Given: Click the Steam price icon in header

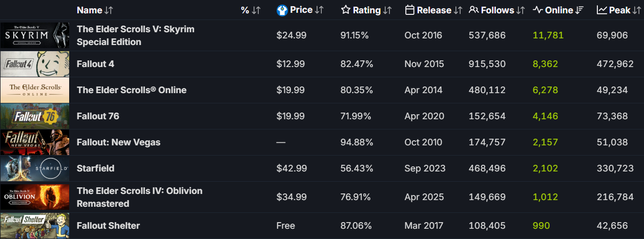Looking at the screenshot, I should pos(282,10).
